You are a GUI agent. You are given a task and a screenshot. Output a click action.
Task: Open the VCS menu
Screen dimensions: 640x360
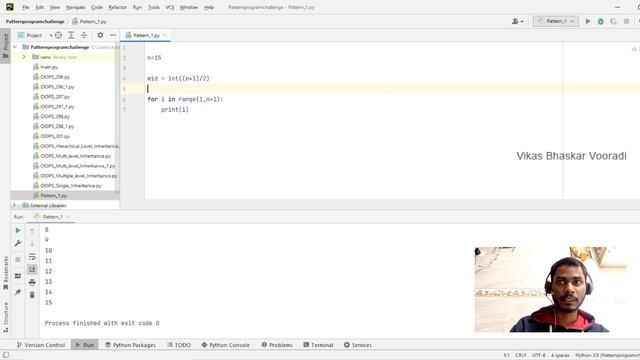click(x=170, y=7)
